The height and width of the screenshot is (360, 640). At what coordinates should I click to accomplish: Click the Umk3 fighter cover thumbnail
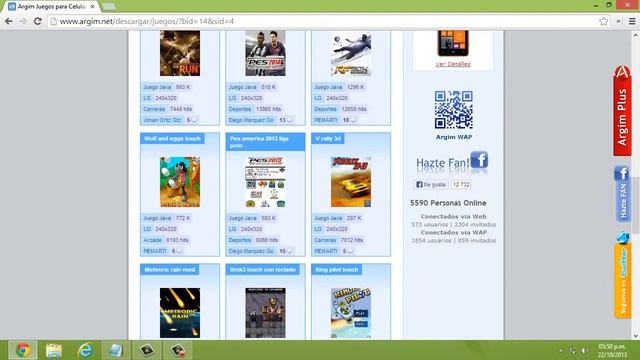pos(265,313)
